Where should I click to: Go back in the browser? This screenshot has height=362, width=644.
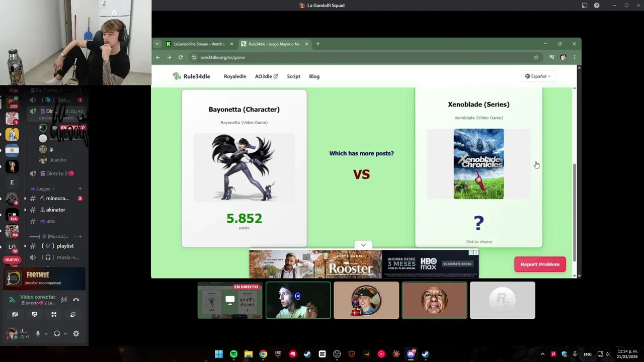(x=158, y=57)
